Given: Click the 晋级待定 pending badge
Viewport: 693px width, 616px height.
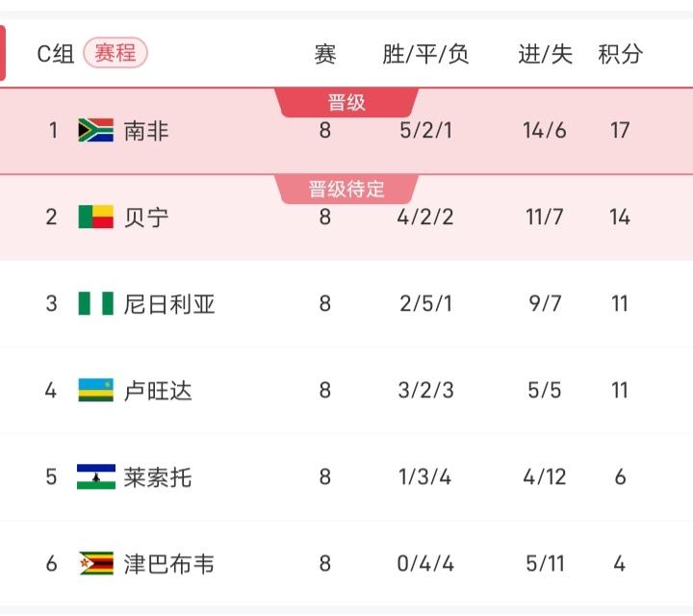Looking at the screenshot, I should 346,189.
